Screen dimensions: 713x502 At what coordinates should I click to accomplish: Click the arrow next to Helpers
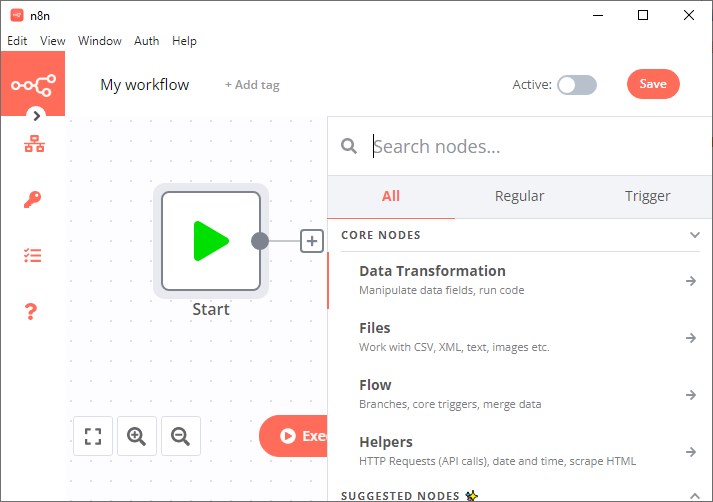(x=691, y=452)
